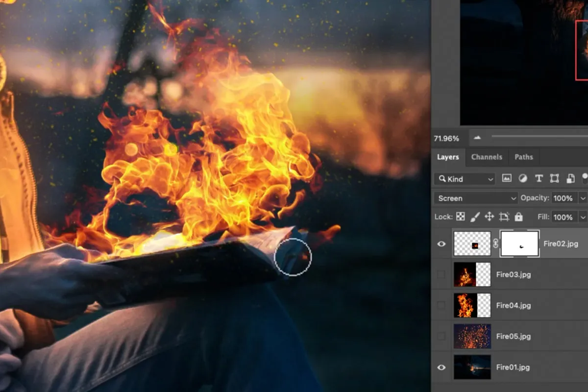Select the pixel layers filter icon

507,179
